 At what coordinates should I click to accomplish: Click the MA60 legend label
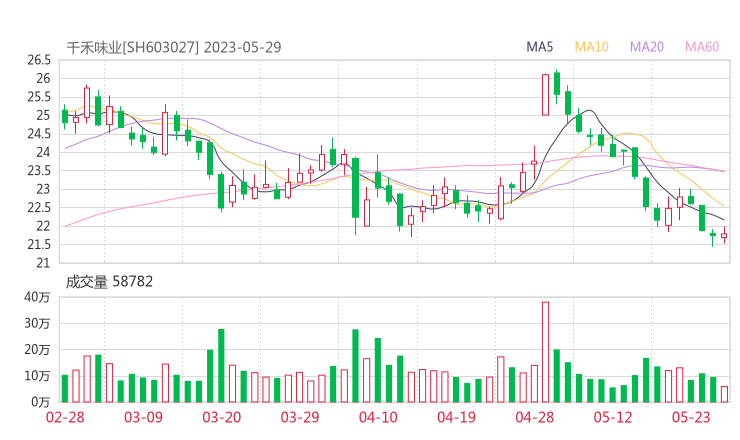tap(702, 47)
